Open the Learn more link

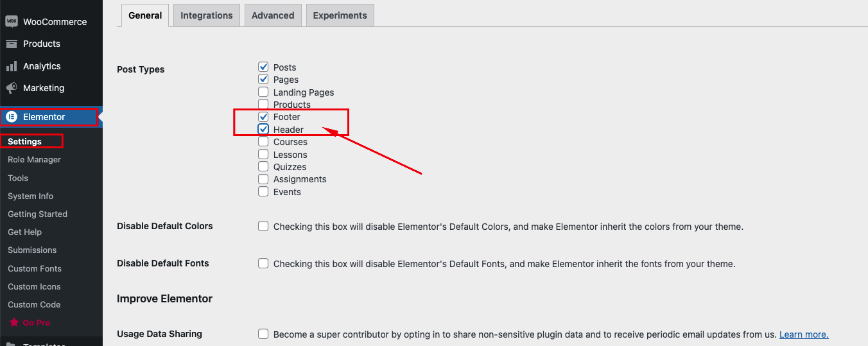point(804,334)
